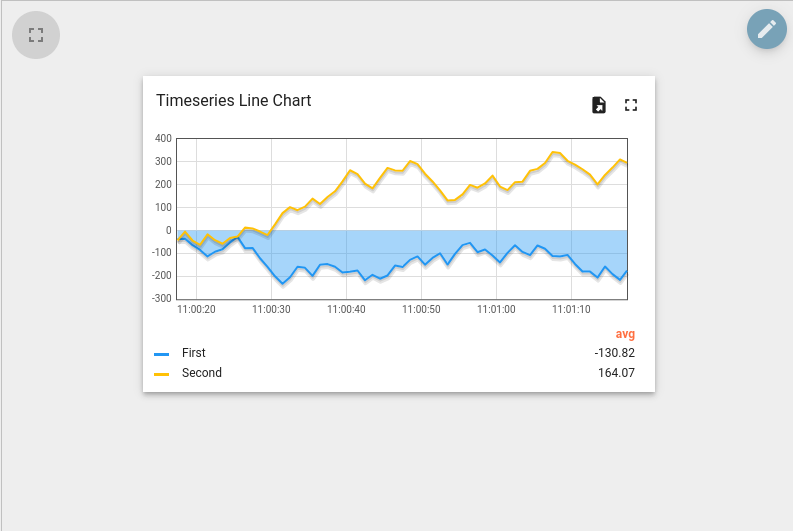
Task: Click the 11:01:00 time axis label
Action: 496,309
